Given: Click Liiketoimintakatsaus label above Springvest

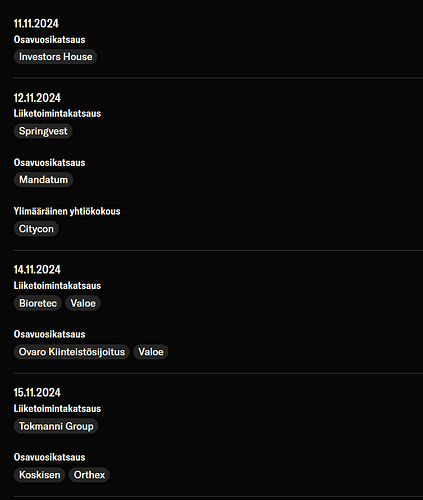Looking at the screenshot, I should 57,113.
